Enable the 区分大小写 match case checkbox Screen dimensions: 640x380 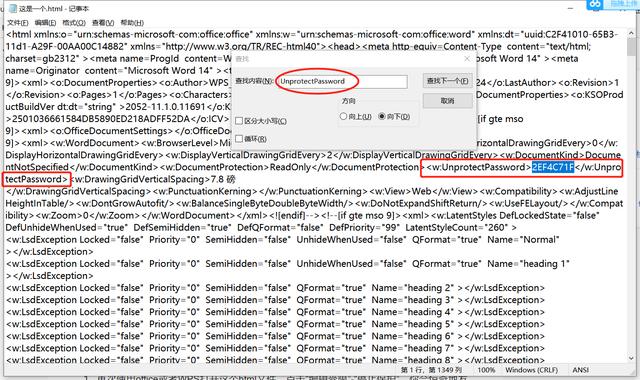tap(239, 121)
